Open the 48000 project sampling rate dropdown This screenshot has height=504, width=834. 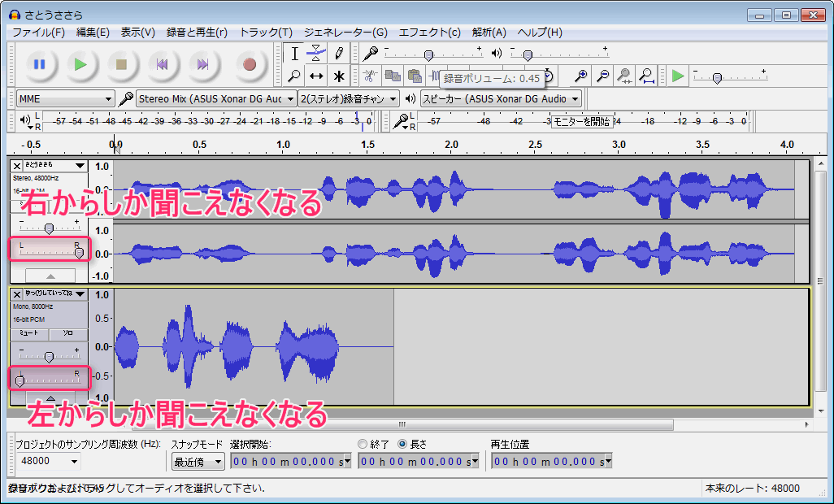48,461
